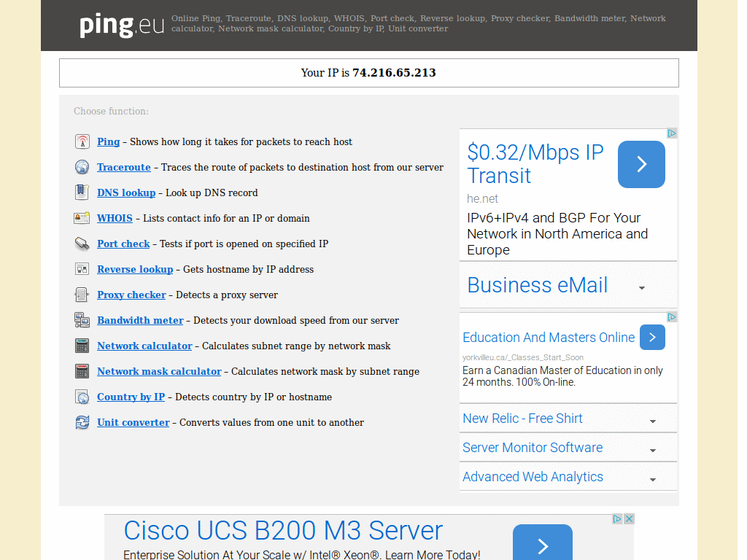Click the 'Choose function:' heading
747x560 pixels.
111,111
